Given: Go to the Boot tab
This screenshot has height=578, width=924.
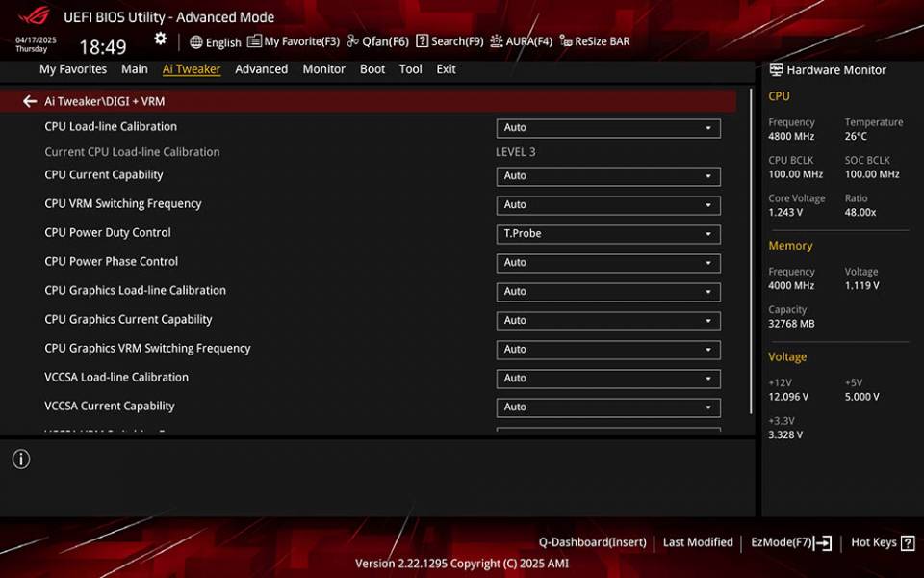Looking at the screenshot, I should (372, 69).
